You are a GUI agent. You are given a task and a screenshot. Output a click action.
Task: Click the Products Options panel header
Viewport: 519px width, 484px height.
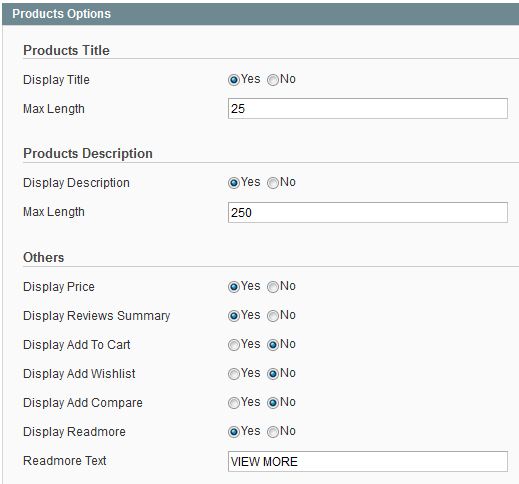point(261,14)
